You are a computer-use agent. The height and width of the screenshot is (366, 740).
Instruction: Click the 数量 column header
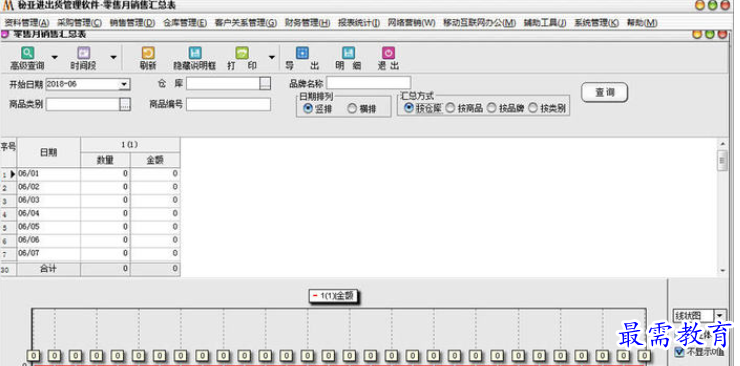point(105,160)
